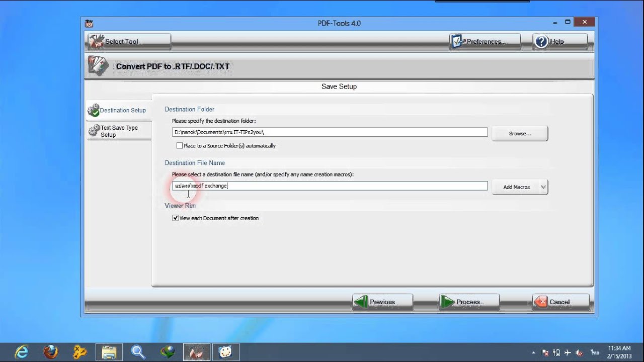The width and height of the screenshot is (644, 362).
Task: Click the PDF-Tools title bar app icon
Action: (89, 23)
